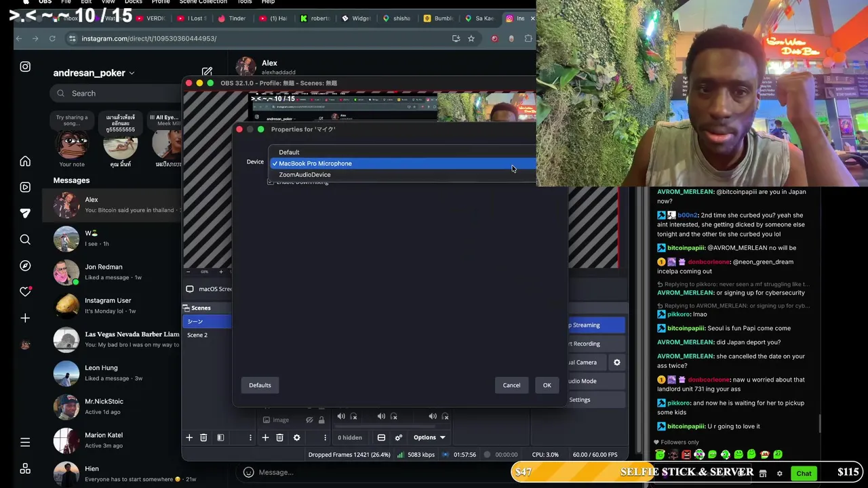Viewport: 868px width, 488px height.
Task: Open Instagram home via logo icon
Action: point(25,66)
